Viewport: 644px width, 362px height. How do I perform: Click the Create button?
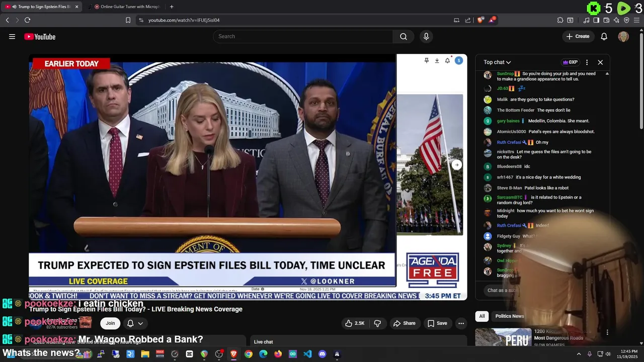point(578,36)
